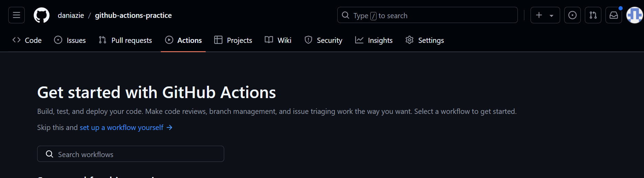Click the magnifier icon in Search workflows

tap(50, 154)
